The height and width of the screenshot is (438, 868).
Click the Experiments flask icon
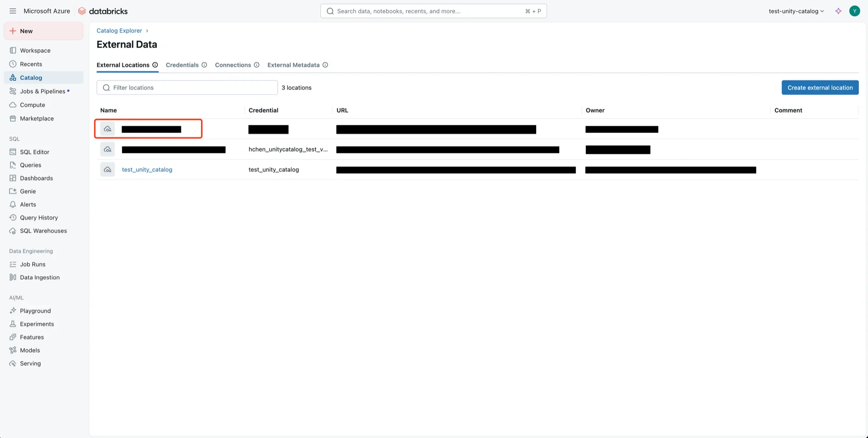(x=13, y=324)
